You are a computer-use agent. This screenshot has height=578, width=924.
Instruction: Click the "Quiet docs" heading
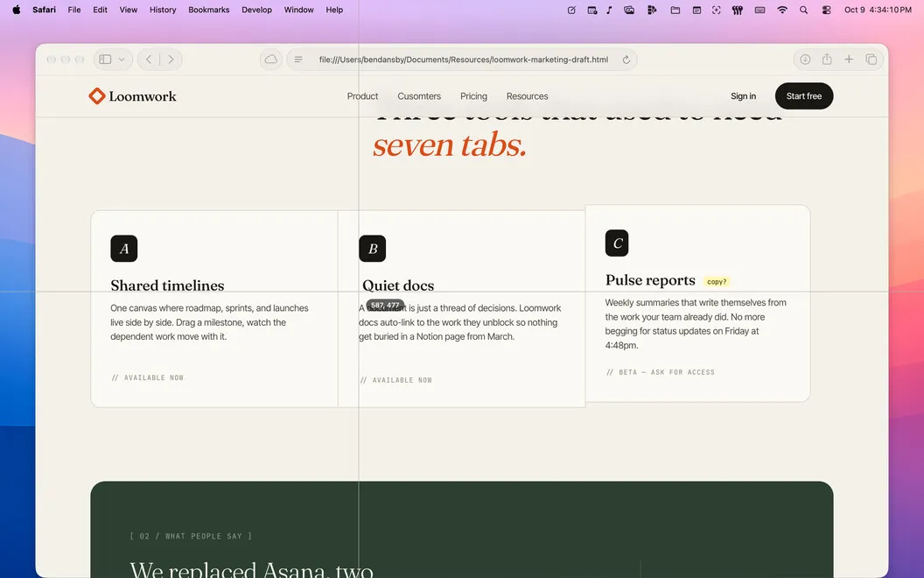pos(398,285)
